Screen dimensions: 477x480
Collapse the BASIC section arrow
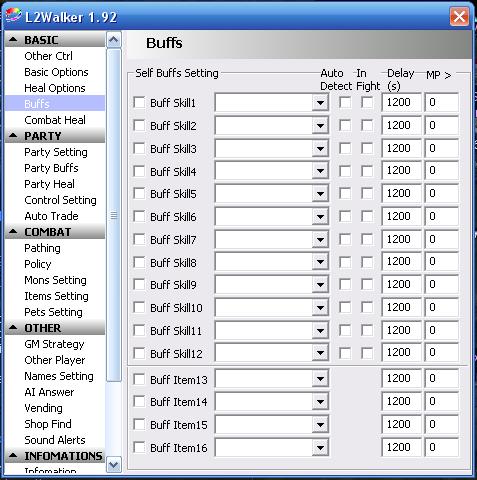pyautogui.click(x=13, y=40)
